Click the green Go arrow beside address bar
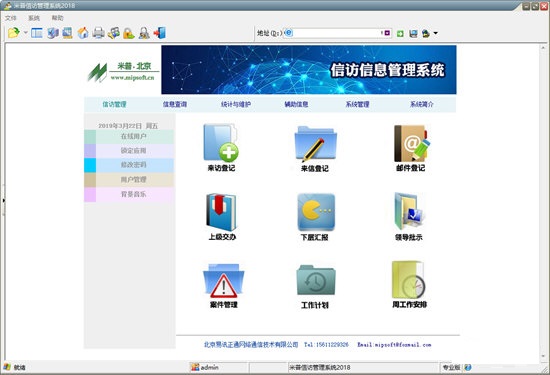This screenshot has height=375, width=550. [x=400, y=33]
